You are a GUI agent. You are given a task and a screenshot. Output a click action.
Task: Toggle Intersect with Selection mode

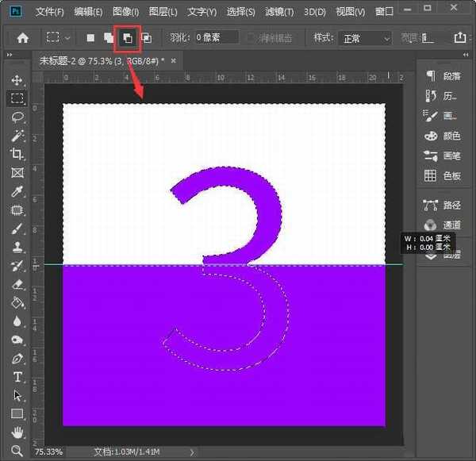(146, 38)
